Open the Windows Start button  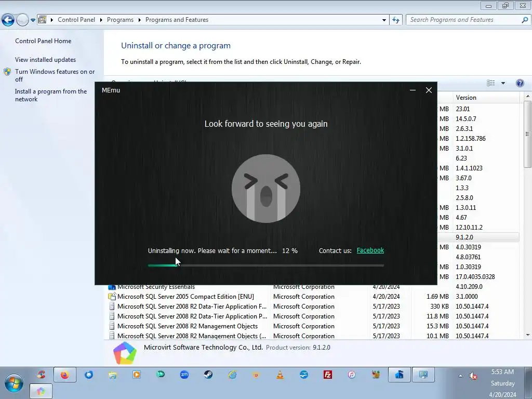pyautogui.click(x=14, y=383)
